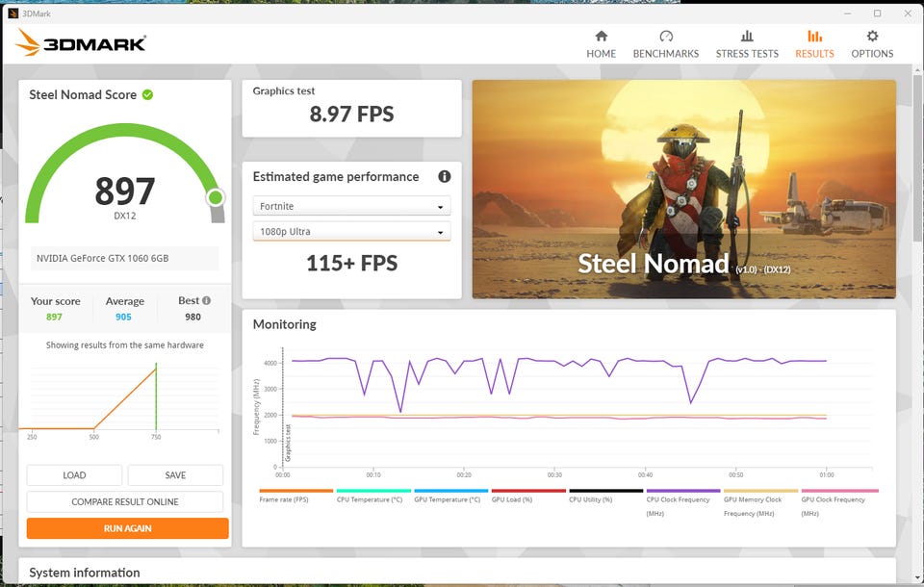Click the orange RUN AGAIN button
The height and width of the screenshot is (587, 924).
pos(127,528)
